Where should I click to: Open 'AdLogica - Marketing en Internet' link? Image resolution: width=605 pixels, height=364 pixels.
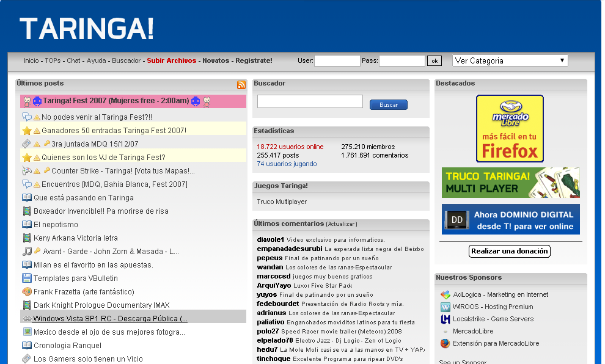tap(501, 294)
